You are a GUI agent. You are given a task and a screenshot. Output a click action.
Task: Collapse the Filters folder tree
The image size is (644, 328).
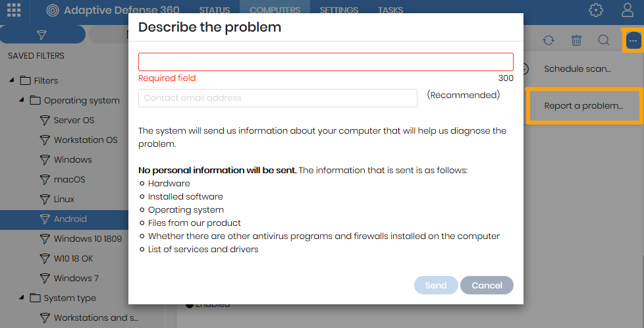click(x=11, y=80)
